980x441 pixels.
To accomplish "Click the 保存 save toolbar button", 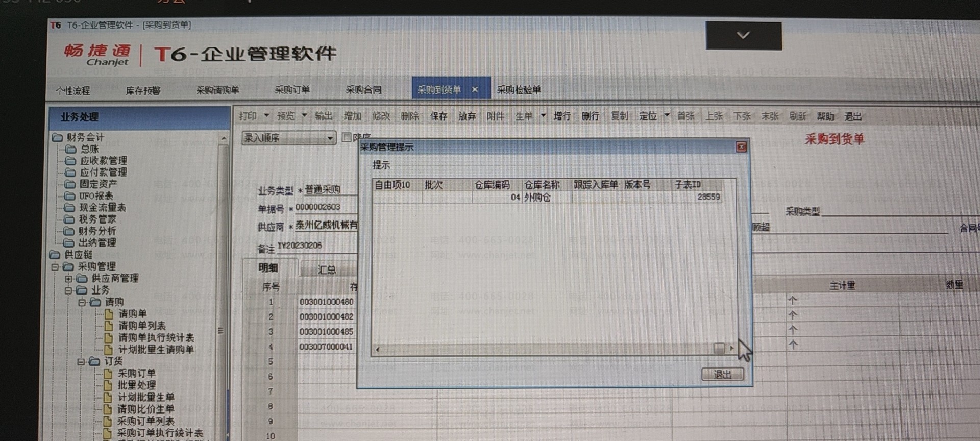I will point(438,116).
